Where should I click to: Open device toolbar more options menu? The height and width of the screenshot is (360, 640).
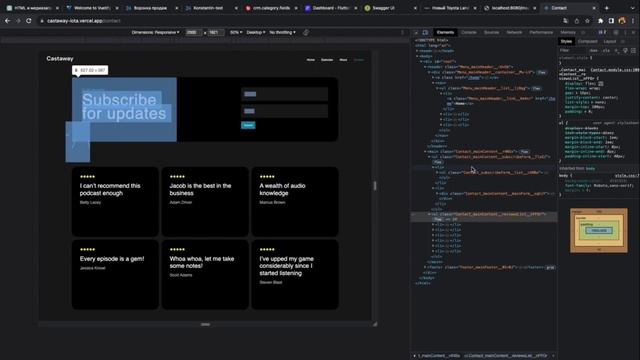click(402, 32)
